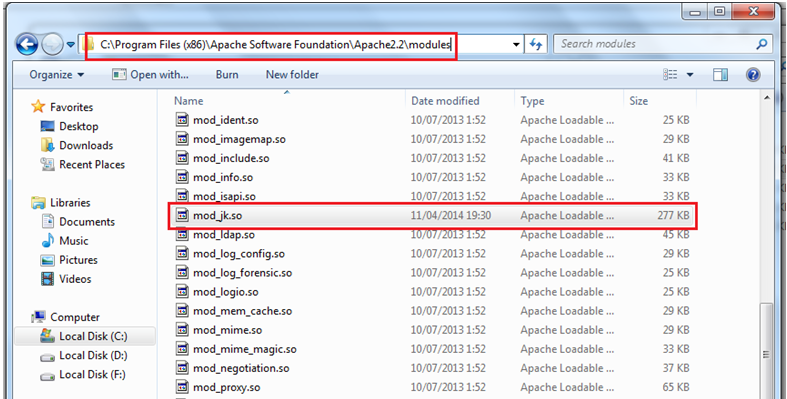The image size is (787, 399).
Task: Create a New folder
Action: click(x=292, y=75)
